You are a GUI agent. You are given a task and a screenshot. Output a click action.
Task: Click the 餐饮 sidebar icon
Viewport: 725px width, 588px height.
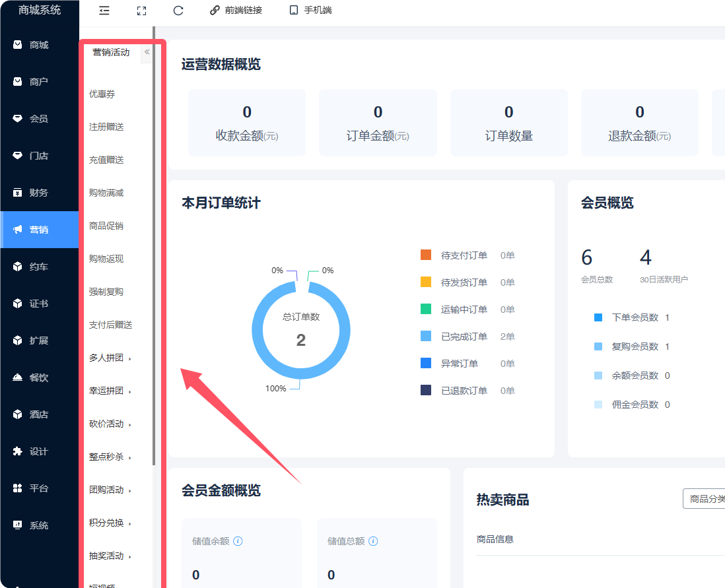click(40, 377)
